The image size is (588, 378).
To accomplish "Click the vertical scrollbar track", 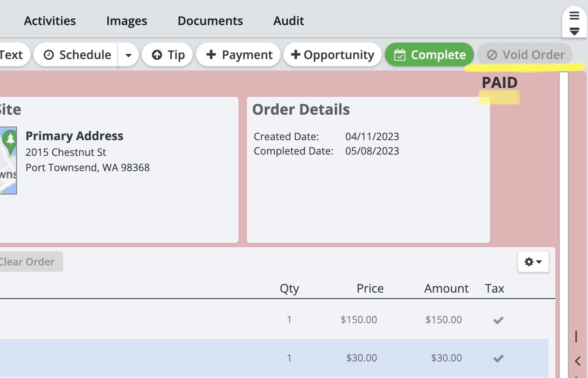I will pos(563,212).
